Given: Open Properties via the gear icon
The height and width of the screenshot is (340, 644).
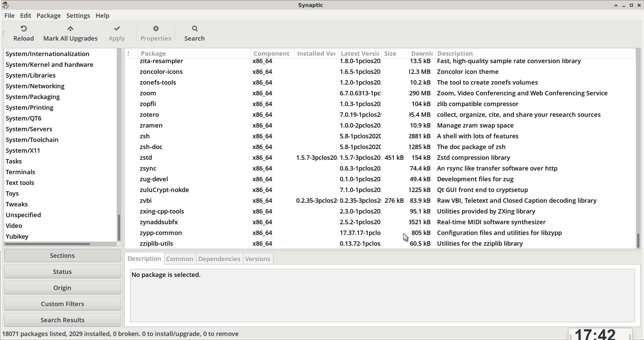Looking at the screenshot, I should tap(156, 29).
